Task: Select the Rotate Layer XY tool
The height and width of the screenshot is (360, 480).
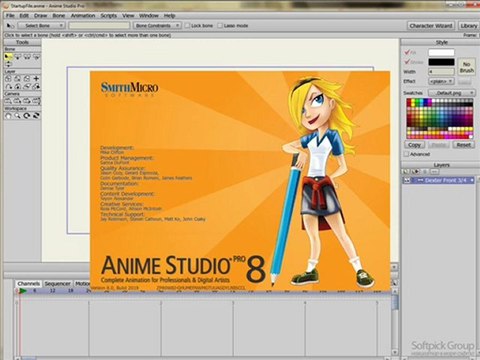Action: click(x=18, y=87)
